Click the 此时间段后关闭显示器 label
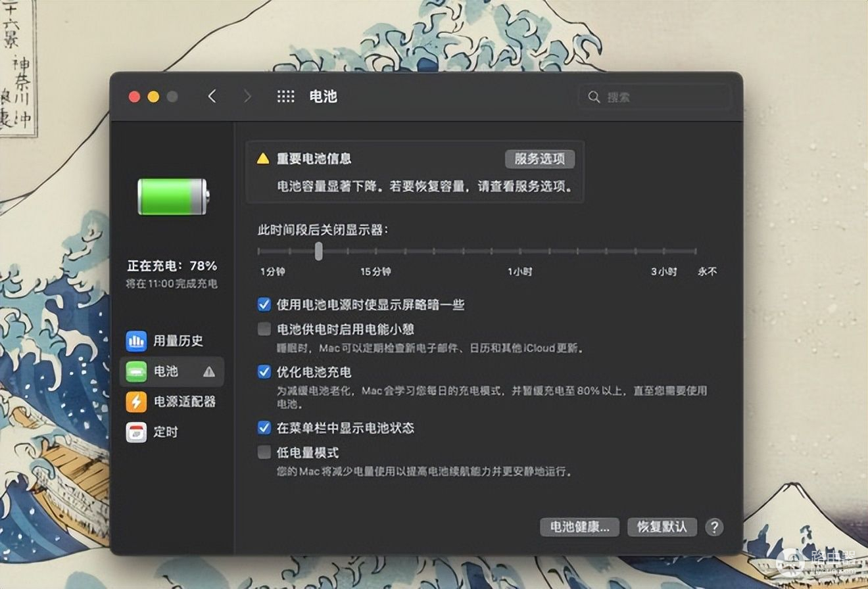The width and height of the screenshot is (868, 589). (x=323, y=230)
